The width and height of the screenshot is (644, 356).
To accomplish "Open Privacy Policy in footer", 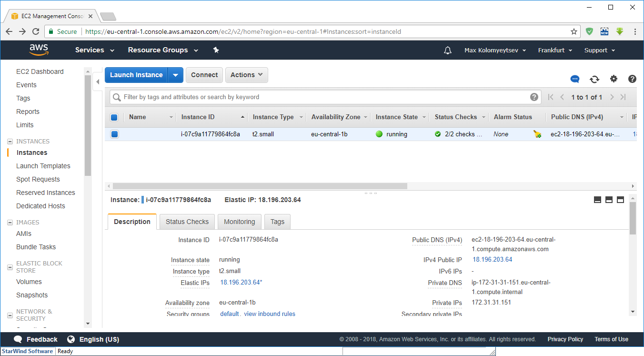I will pyautogui.click(x=565, y=339).
